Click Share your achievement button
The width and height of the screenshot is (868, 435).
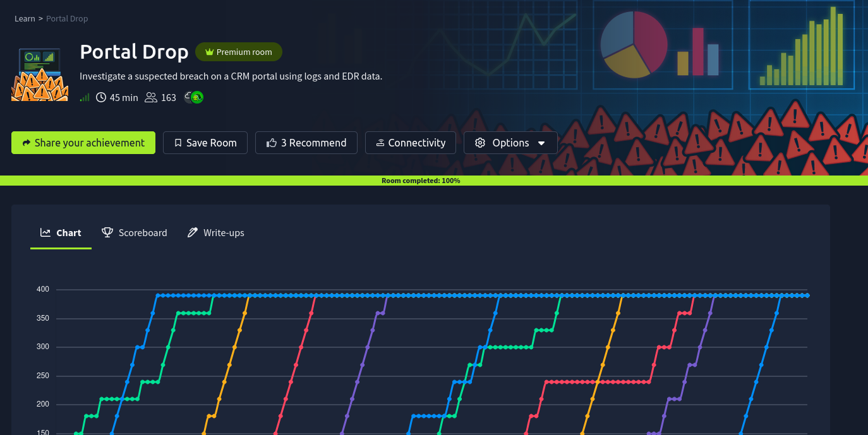click(83, 143)
